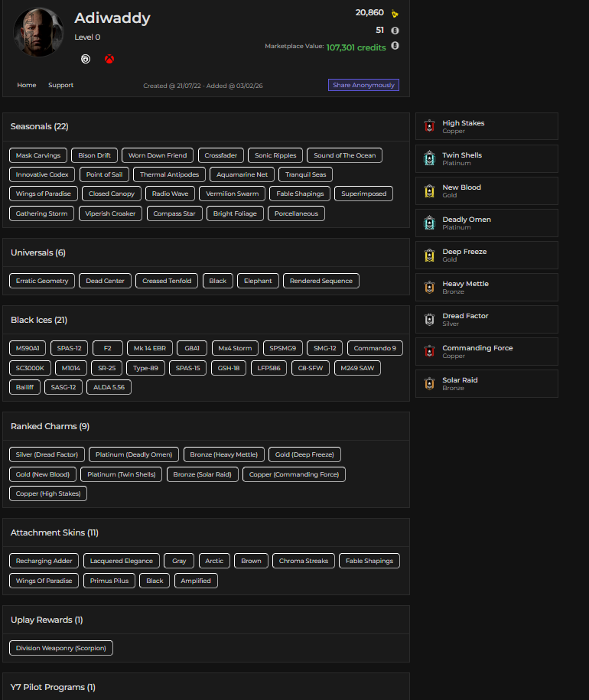589x700 pixels.
Task: Select the Chroma Streaks attachment skin tag
Action: pos(304,561)
